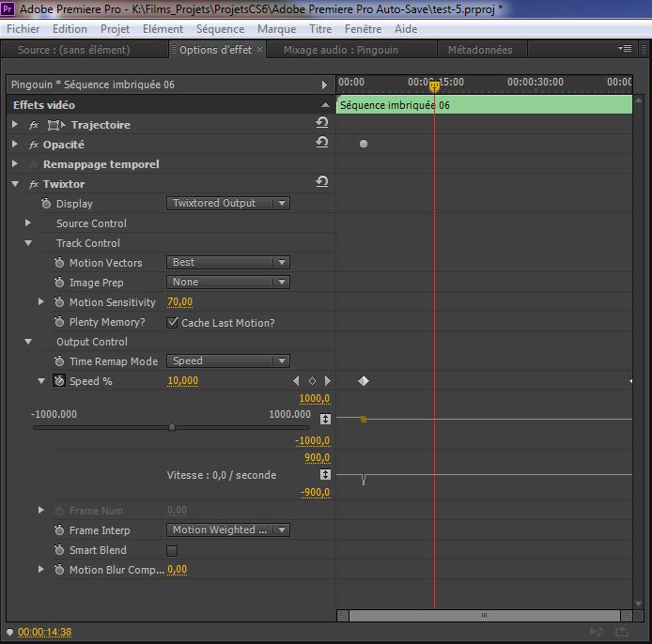This screenshot has width=652, height=644.
Task: Expand the Opacité effect properties
Action: click(x=15, y=144)
